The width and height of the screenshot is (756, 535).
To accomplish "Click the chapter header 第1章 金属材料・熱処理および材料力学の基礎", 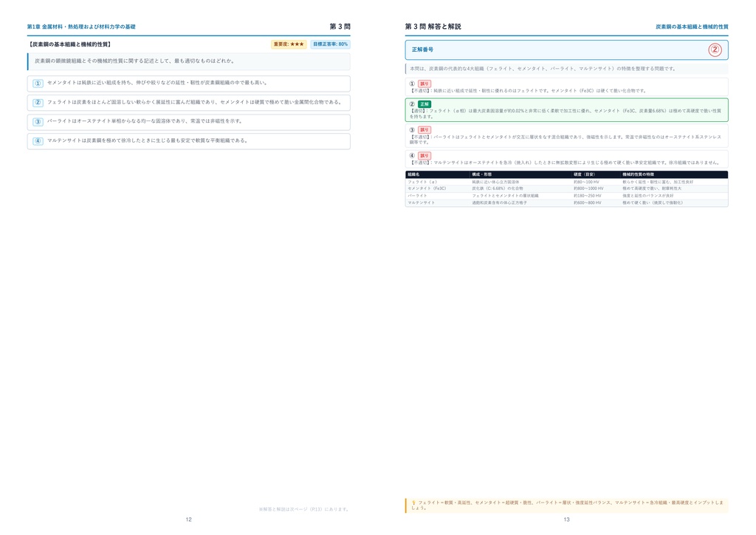I will tap(81, 27).
